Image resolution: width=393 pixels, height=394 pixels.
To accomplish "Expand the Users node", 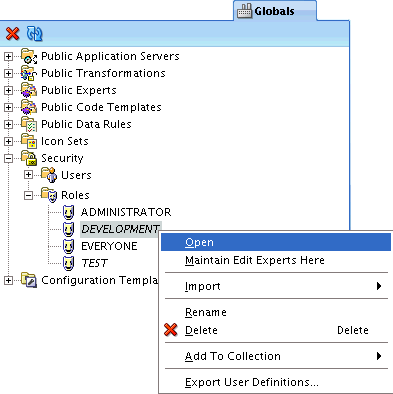I will [x=29, y=175].
